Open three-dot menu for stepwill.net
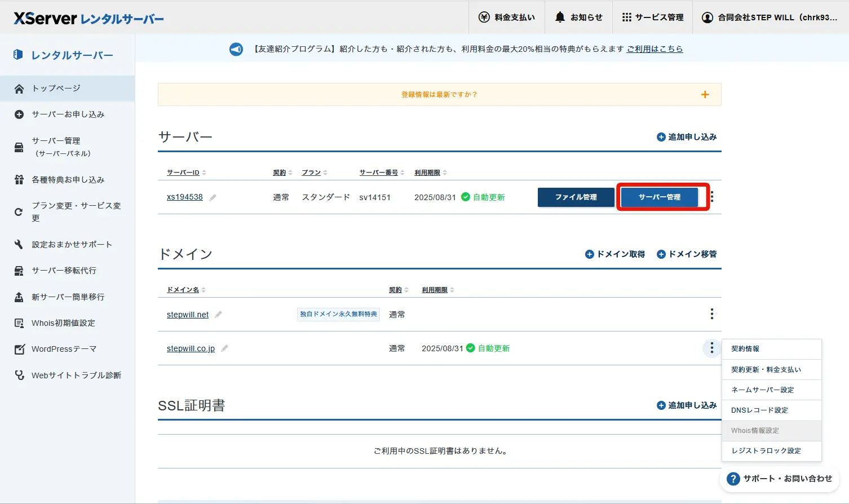 pos(712,314)
